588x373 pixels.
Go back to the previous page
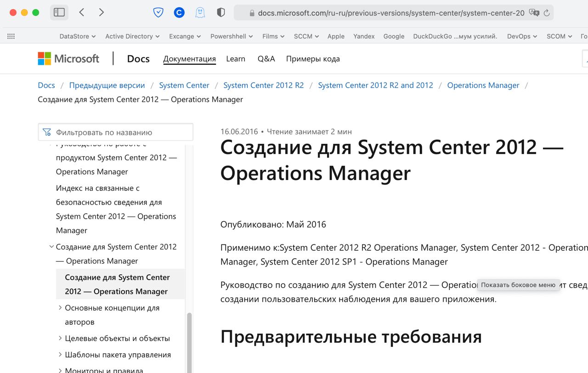click(82, 12)
